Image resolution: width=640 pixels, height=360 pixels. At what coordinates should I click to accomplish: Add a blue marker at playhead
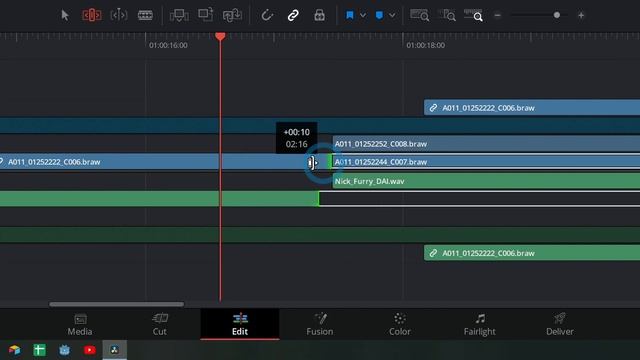(x=379, y=16)
